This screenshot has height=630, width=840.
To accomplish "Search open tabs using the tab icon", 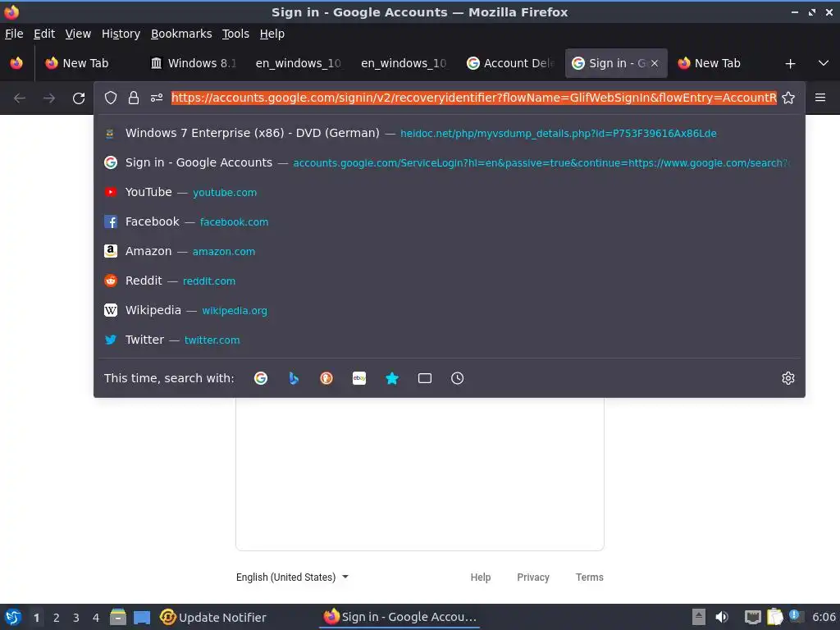I will [425, 378].
